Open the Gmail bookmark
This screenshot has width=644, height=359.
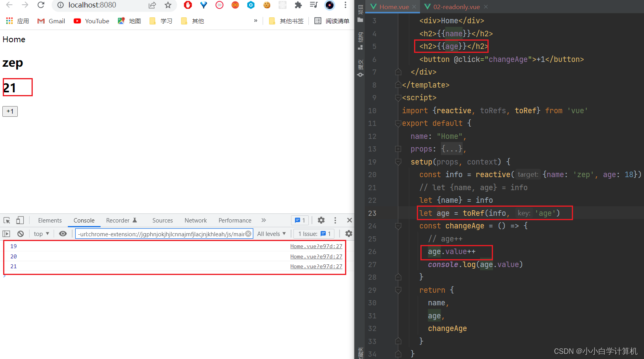point(51,21)
